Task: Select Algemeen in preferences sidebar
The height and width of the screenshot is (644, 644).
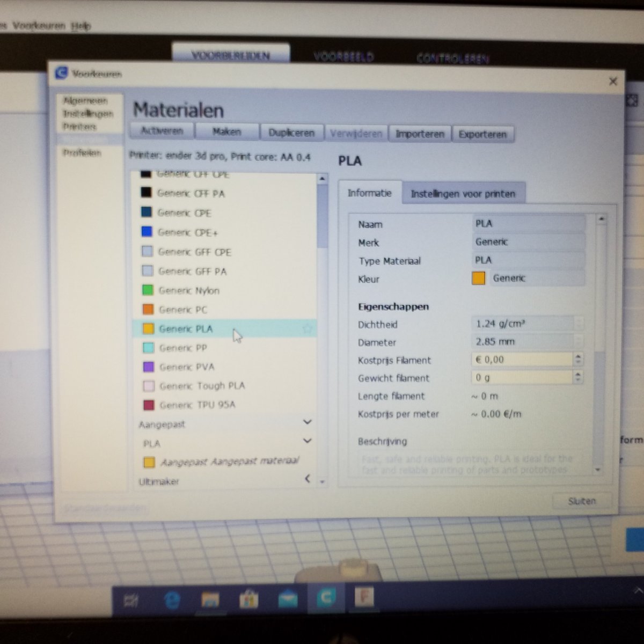Action: [x=85, y=101]
